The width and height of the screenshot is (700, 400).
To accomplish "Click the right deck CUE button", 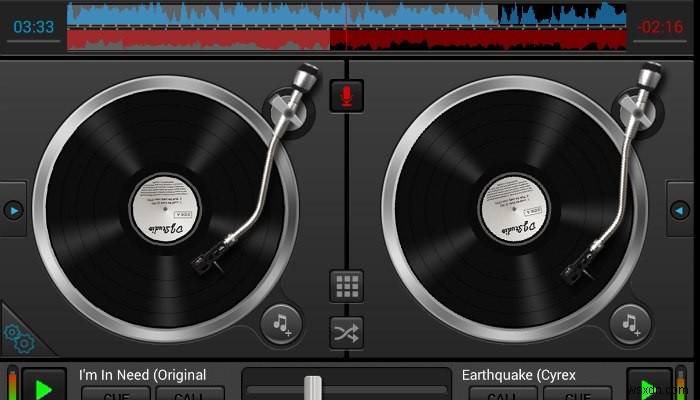I will tap(578, 393).
